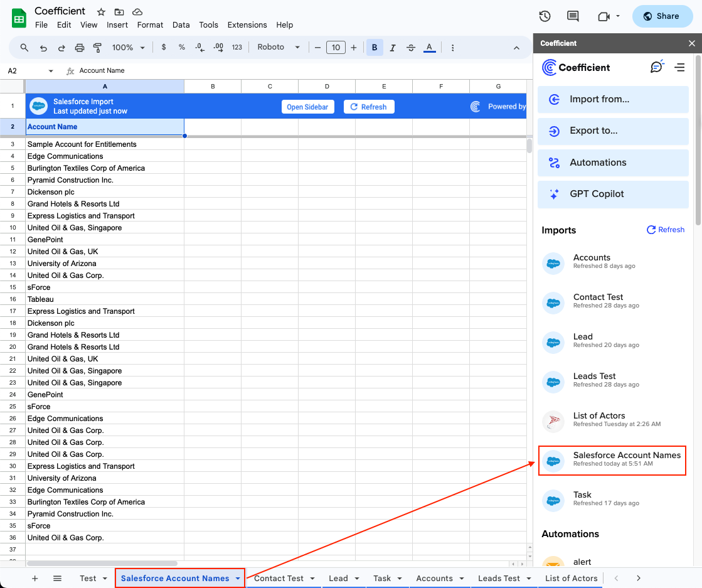Click Open Sidebar in import banner

(x=307, y=107)
